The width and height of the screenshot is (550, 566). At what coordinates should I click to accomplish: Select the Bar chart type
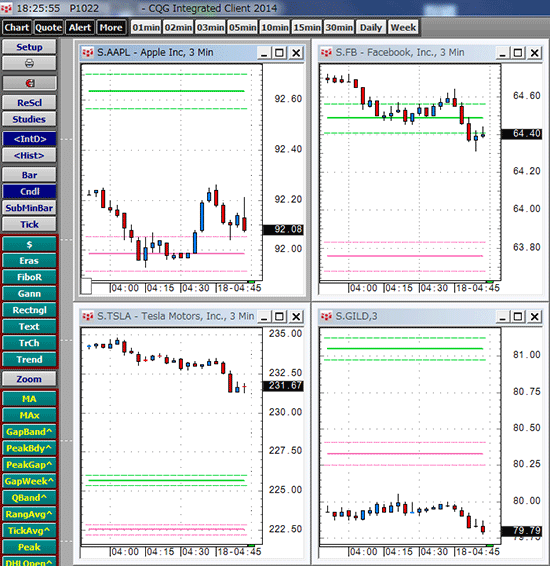(29, 175)
